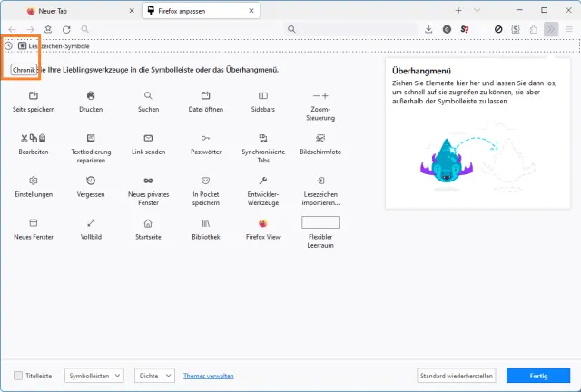This screenshot has width=581, height=392.
Task: Click the Neues privates Fenster icon
Action: pos(148,181)
